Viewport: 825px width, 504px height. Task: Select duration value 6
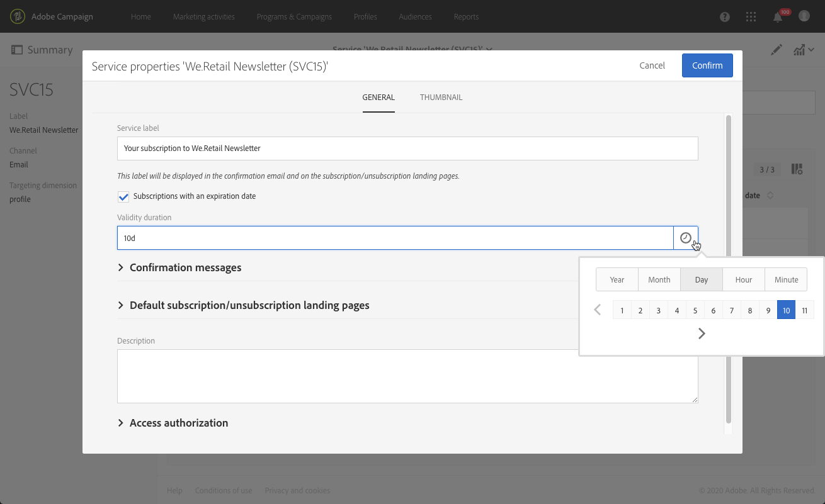(714, 310)
